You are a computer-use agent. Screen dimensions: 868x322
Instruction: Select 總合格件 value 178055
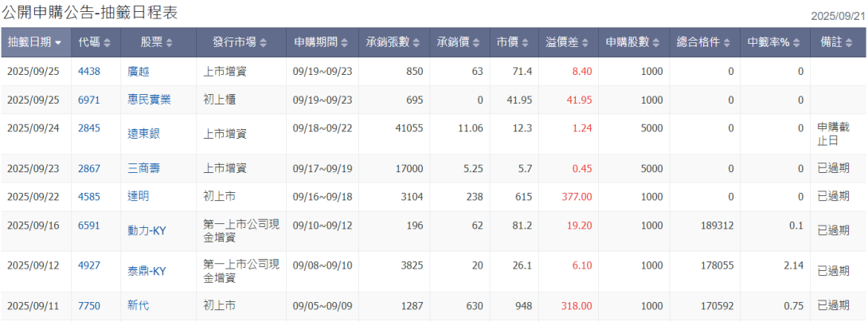[717, 265]
